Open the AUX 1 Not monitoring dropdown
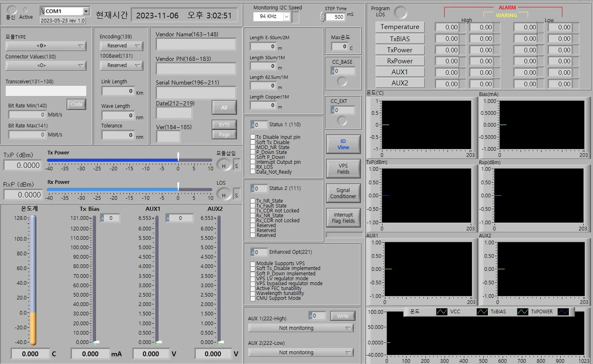The height and width of the screenshot is (364, 593). point(348,328)
